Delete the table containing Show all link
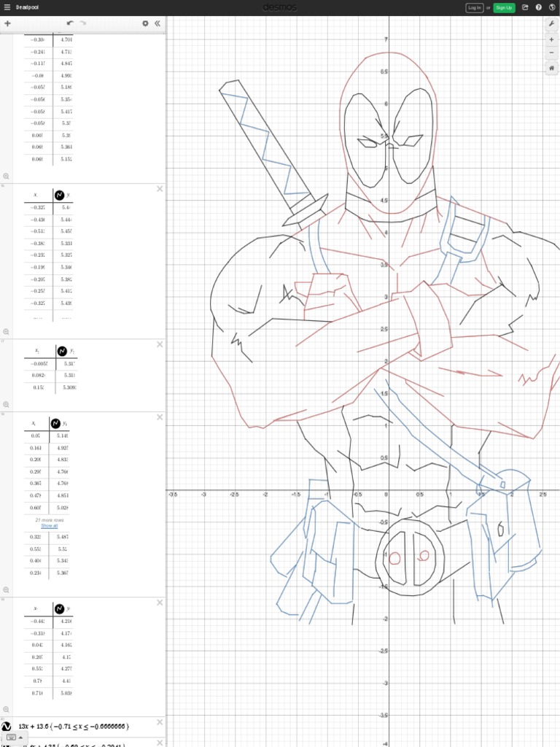Image resolution: width=560 pixels, height=747 pixels. (x=160, y=417)
